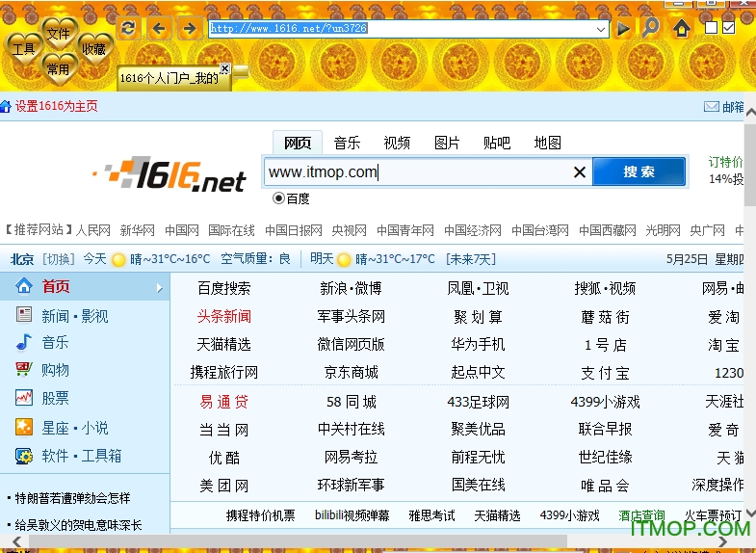
Task: Open the 收藏 heart menu
Action: click(94, 49)
